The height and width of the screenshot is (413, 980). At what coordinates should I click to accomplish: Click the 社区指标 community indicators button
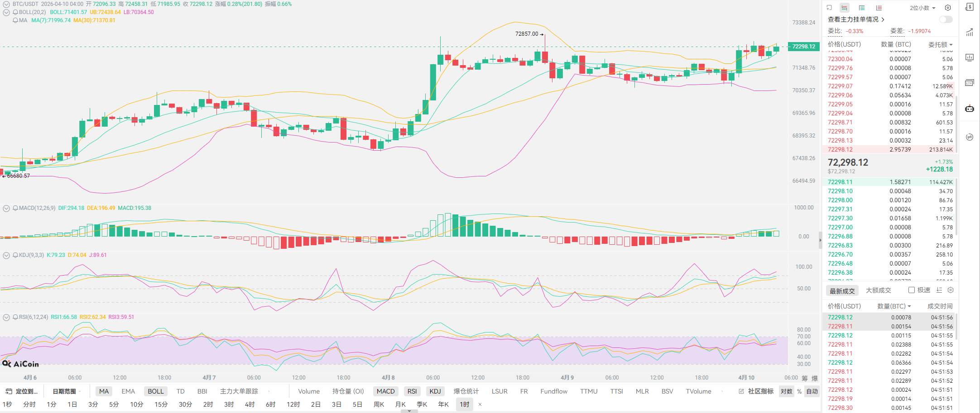(x=756, y=391)
